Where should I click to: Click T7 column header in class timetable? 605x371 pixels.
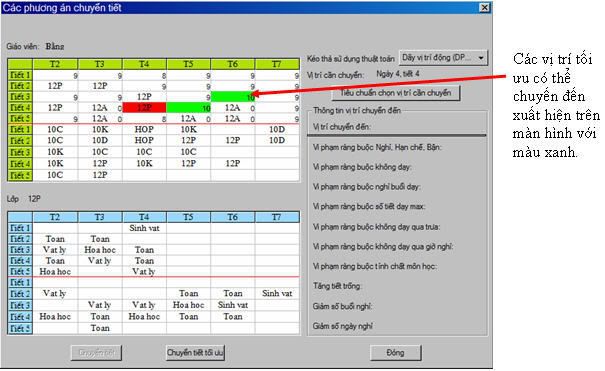pos(277,218)
